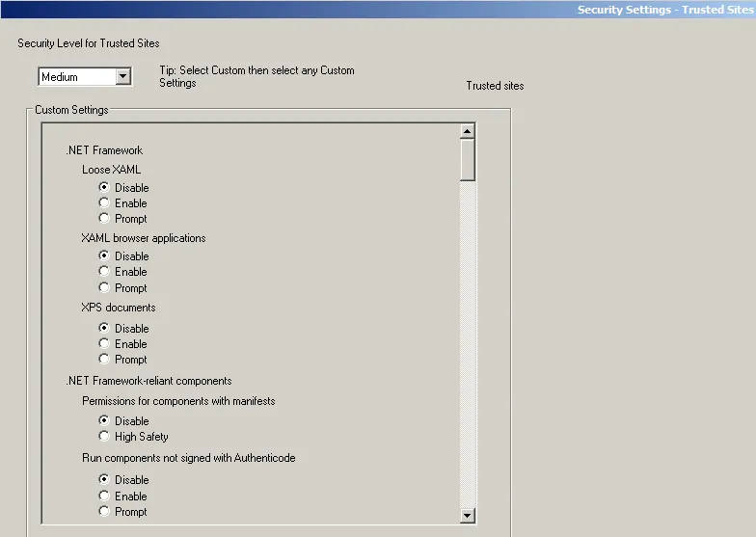The height and width of the screenshot is (537, 756).
Task: Click the .NET Framework category heading
Action: [x=104, y=150]
